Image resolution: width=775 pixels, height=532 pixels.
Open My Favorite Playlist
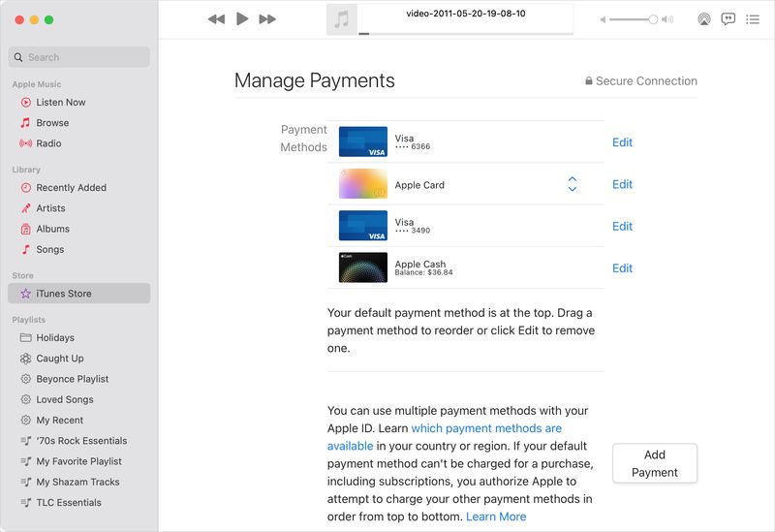coord(79,461)
